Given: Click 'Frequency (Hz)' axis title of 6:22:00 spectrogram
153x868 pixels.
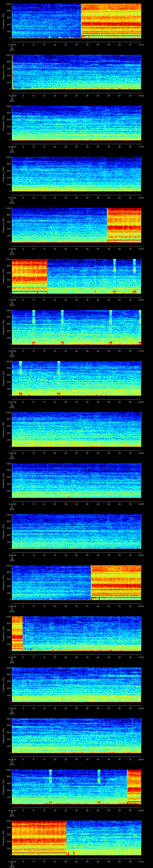Looking at the screenshot, I should click(3, 429).
